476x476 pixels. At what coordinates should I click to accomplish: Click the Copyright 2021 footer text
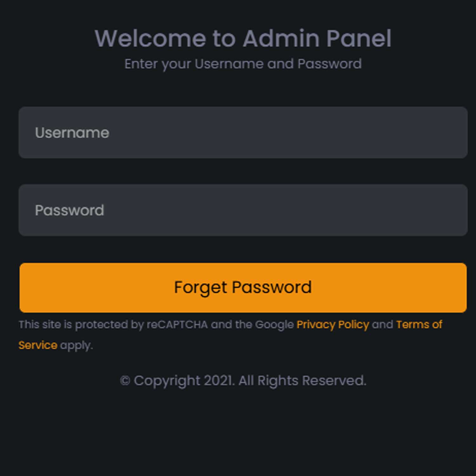243,380
